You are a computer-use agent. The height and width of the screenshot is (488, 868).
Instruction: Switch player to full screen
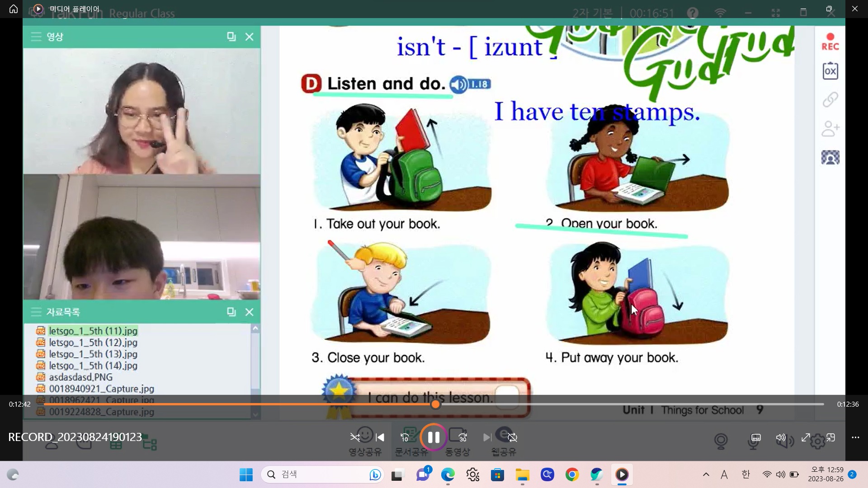(806, 437)
